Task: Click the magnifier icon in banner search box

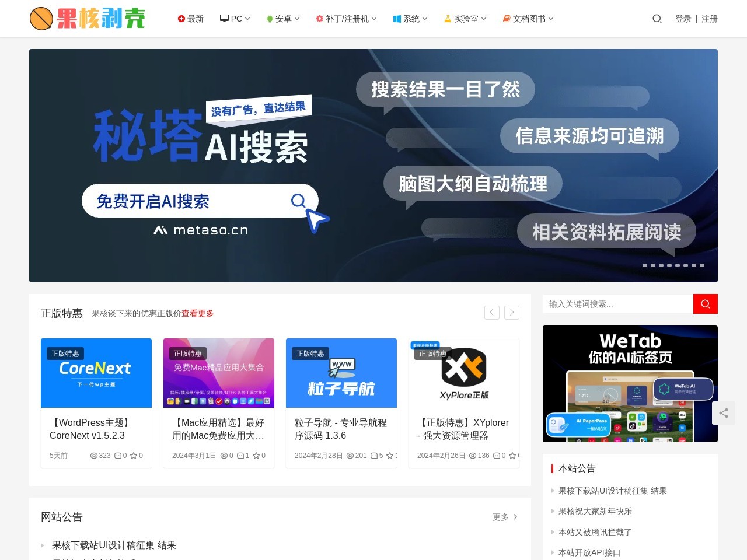Action: pyautogui.click(x=298, y=201)
